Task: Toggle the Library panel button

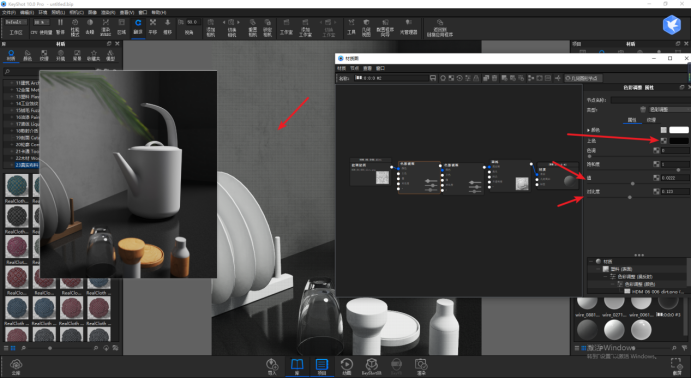Action: tap(297, 366)
